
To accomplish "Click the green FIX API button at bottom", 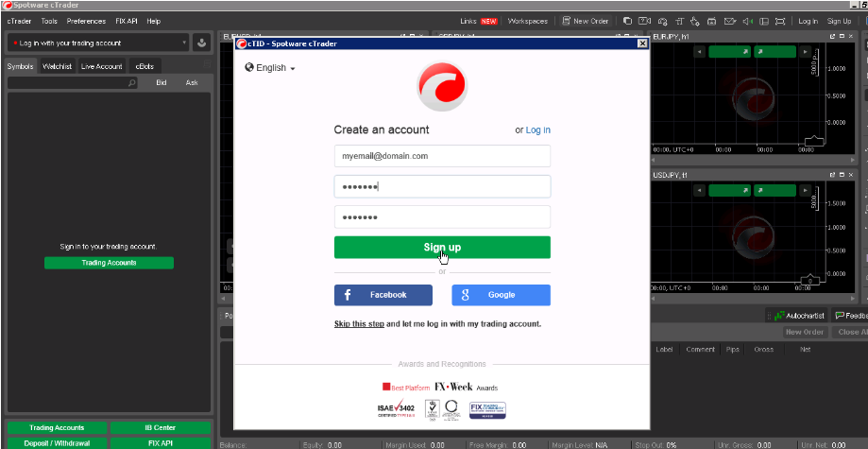I will click(161, 443).
